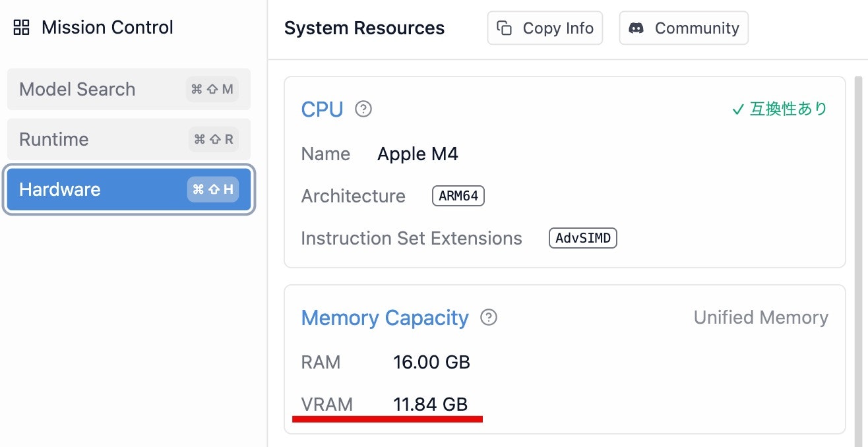
Task: Click the Discord logo icon
Action: (636, 28)
